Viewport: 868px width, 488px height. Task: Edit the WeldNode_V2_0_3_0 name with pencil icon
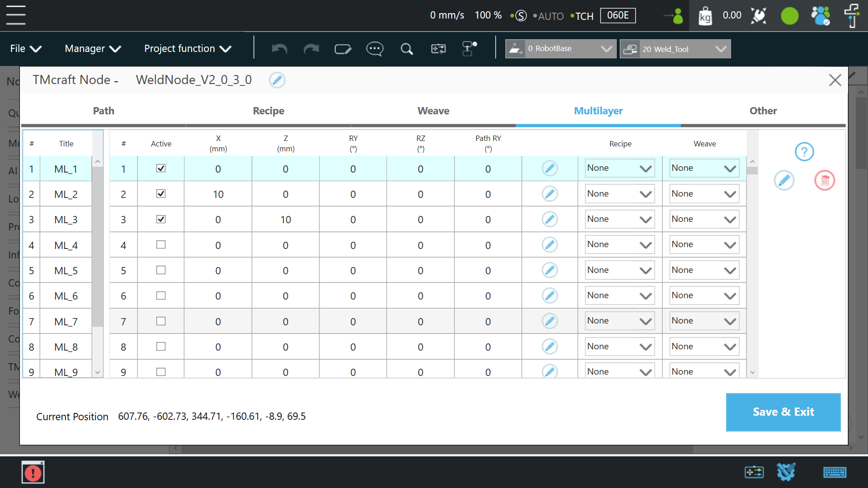277,80
